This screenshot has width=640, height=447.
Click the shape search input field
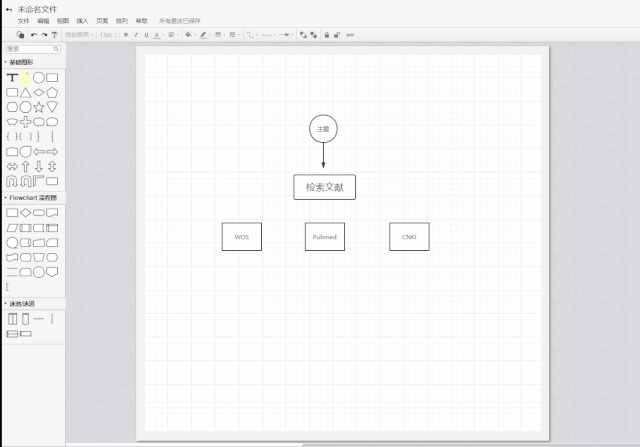pos(28,48)
